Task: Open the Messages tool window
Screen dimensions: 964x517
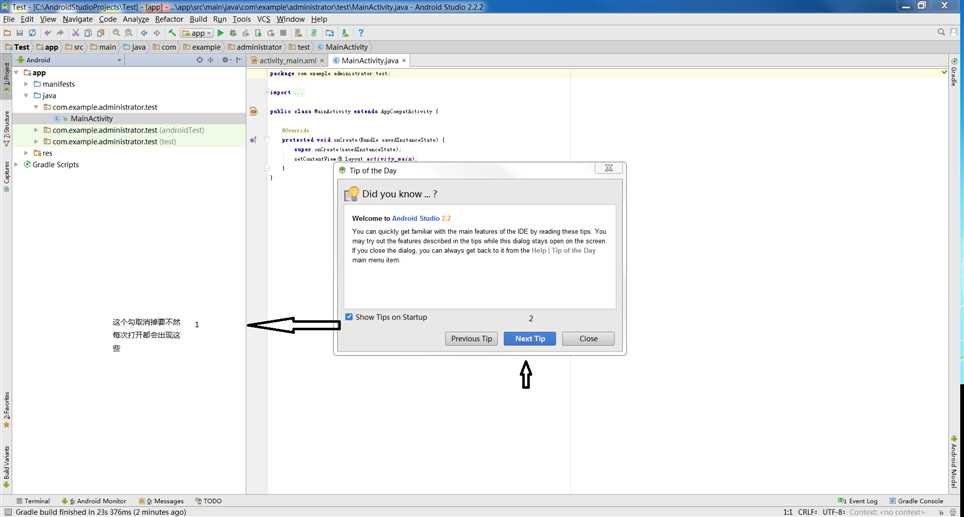Action: click(162, 501)
